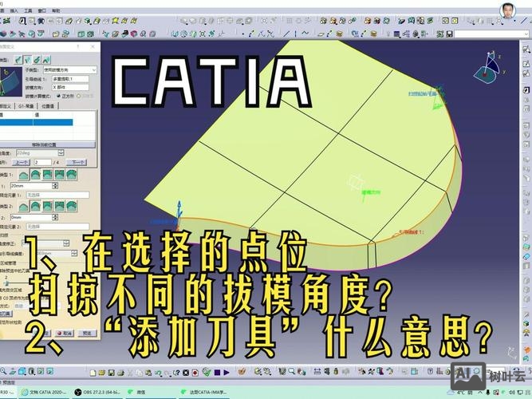Click the Print icon in bottom toolbar
The image size is (532, 399).
(x=120, y=373)
